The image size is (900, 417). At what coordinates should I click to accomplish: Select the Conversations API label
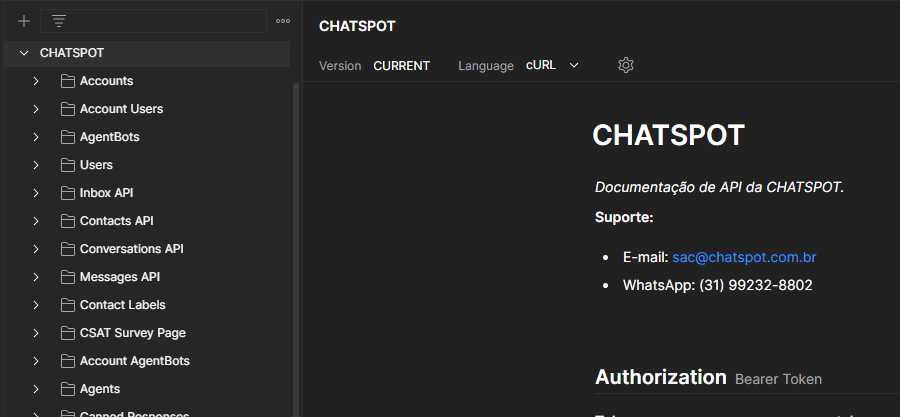131,249
